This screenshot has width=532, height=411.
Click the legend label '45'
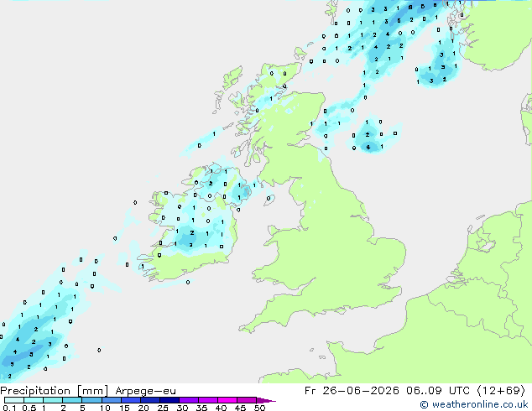click(x=240, y=408)
